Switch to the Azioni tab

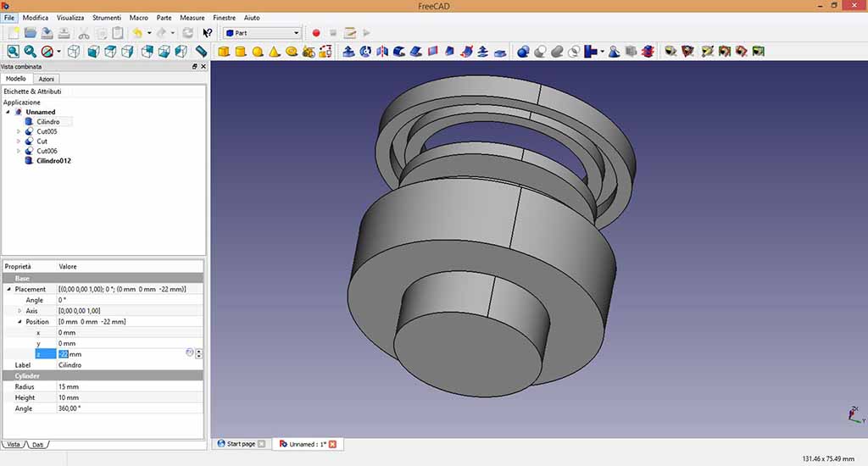[46, 79]
